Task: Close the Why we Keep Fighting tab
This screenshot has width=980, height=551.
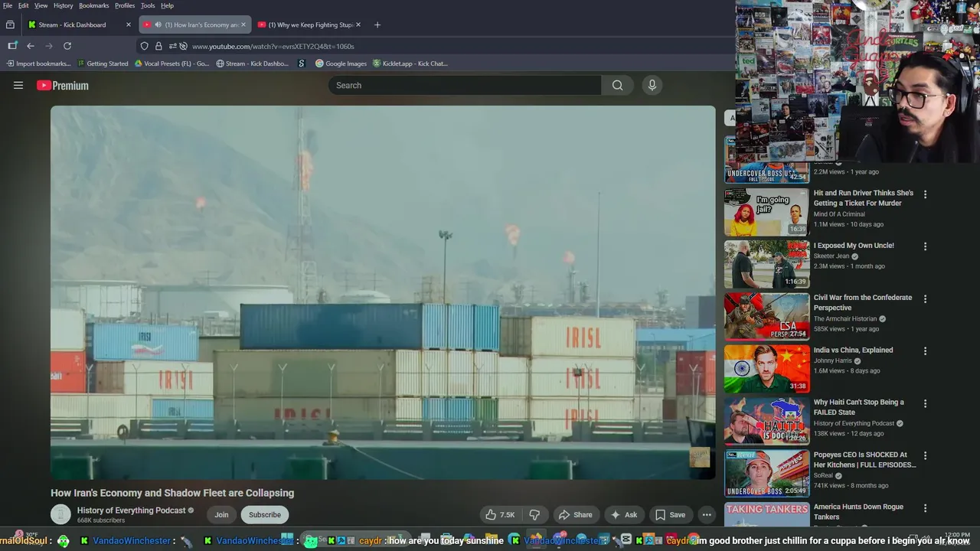Action: point(358,24)
